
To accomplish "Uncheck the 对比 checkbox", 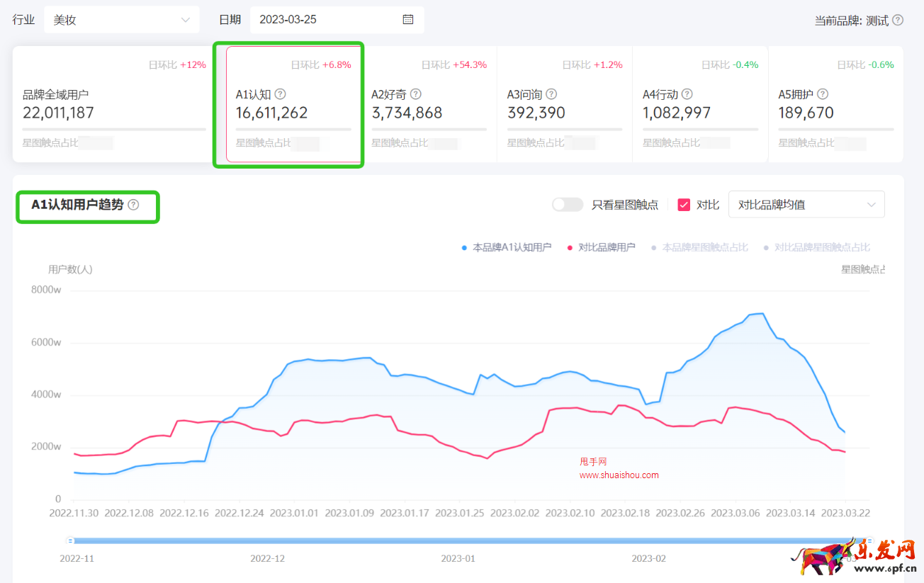I will coord(684,205).
